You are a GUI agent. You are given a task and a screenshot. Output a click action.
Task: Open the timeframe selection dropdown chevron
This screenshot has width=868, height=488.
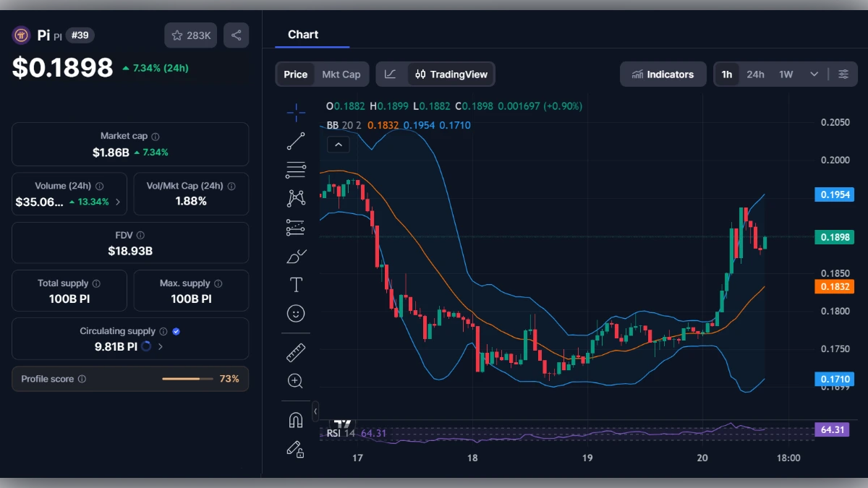(x=813, y=74)
